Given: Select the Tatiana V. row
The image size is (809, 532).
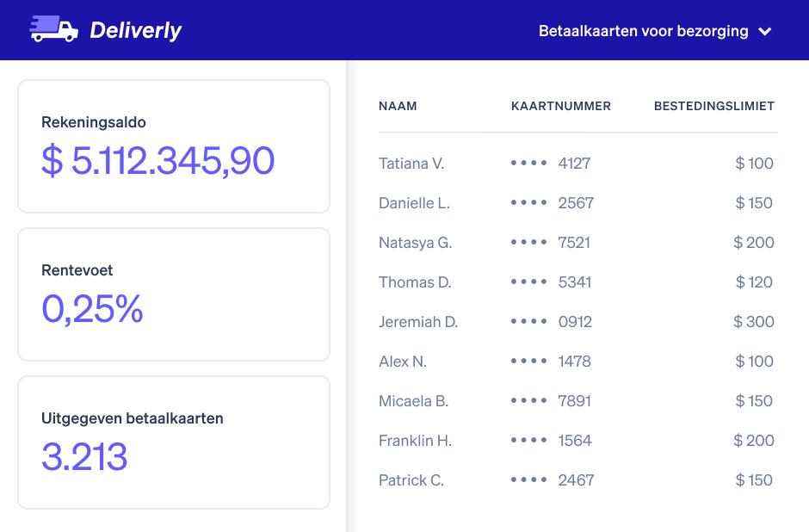Looking at the screenshot, I should [577, 164].
